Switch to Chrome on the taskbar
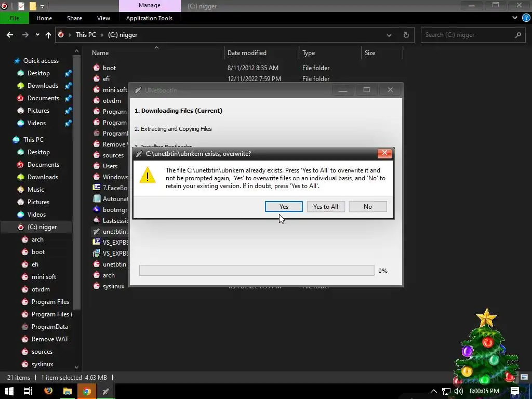532x399 pixels. [87, 391]
